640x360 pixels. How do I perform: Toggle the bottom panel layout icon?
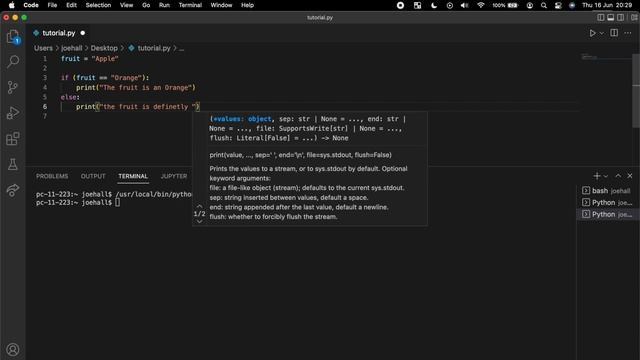click(x=611, y=17)
